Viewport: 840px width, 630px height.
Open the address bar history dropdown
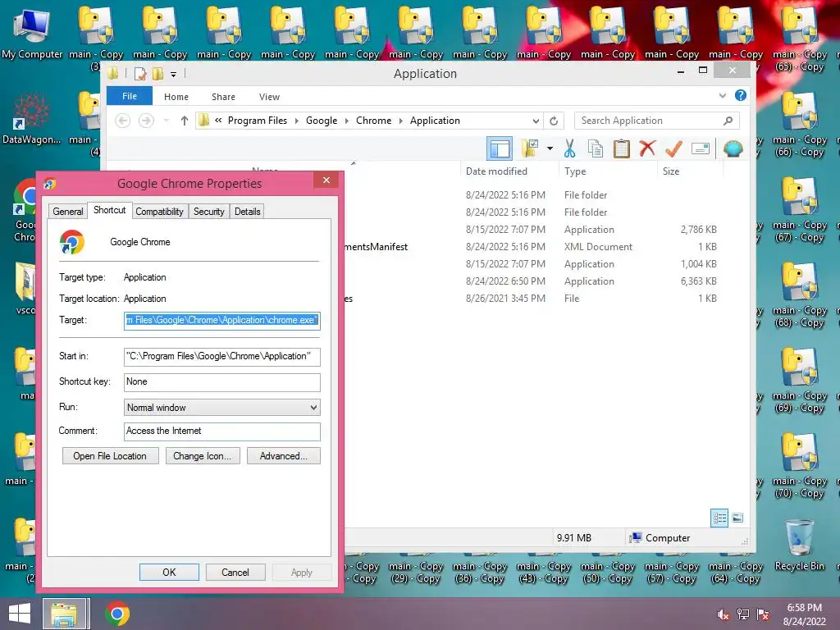(x=535, y=121)
